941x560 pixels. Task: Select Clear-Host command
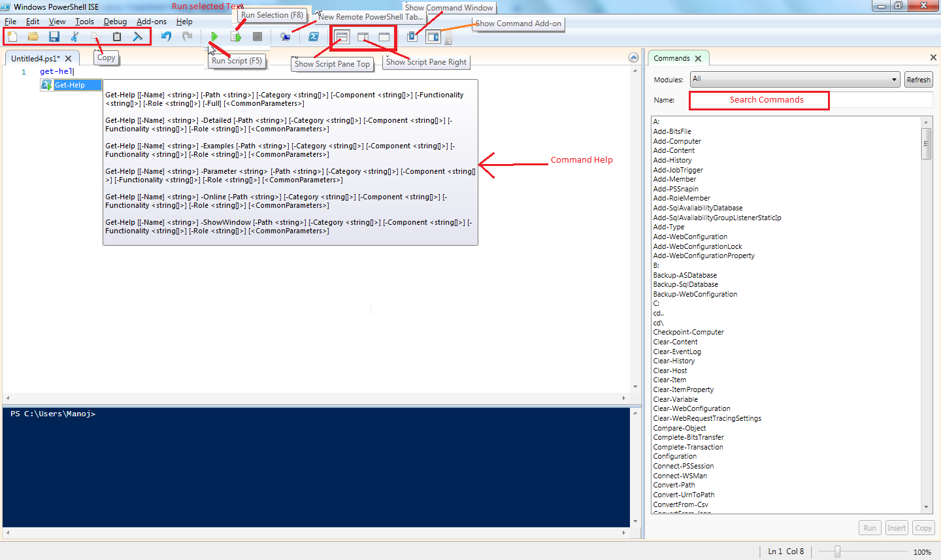click(x=670, y=371)
